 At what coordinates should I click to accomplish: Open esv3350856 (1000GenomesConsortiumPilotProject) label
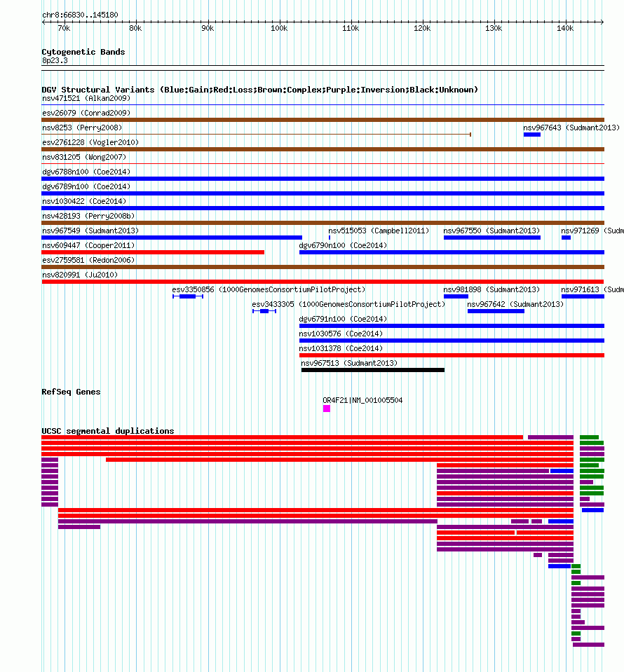point(269,289)
